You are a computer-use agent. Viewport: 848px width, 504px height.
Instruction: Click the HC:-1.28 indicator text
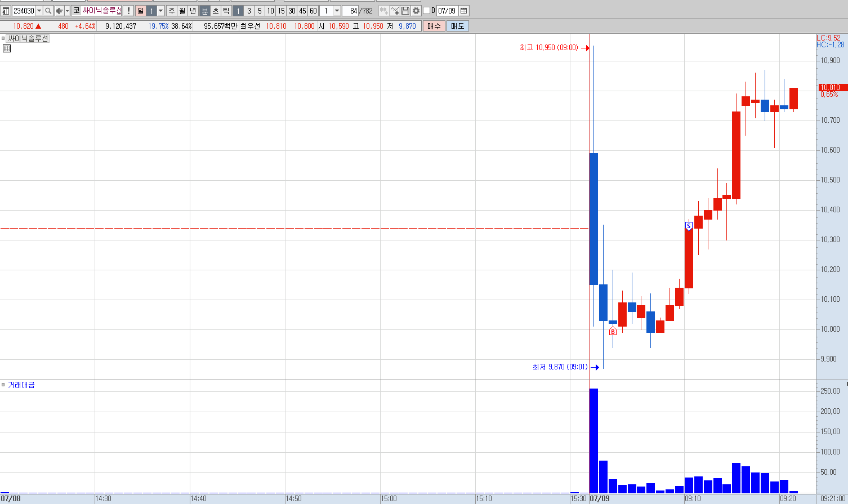[x=831, y=44]
